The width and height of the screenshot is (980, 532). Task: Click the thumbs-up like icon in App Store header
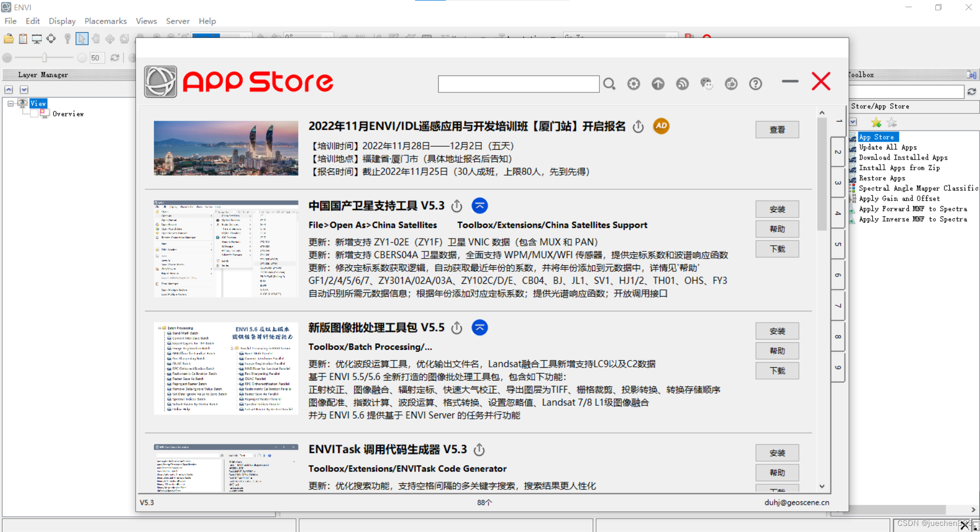coord(731,84)
